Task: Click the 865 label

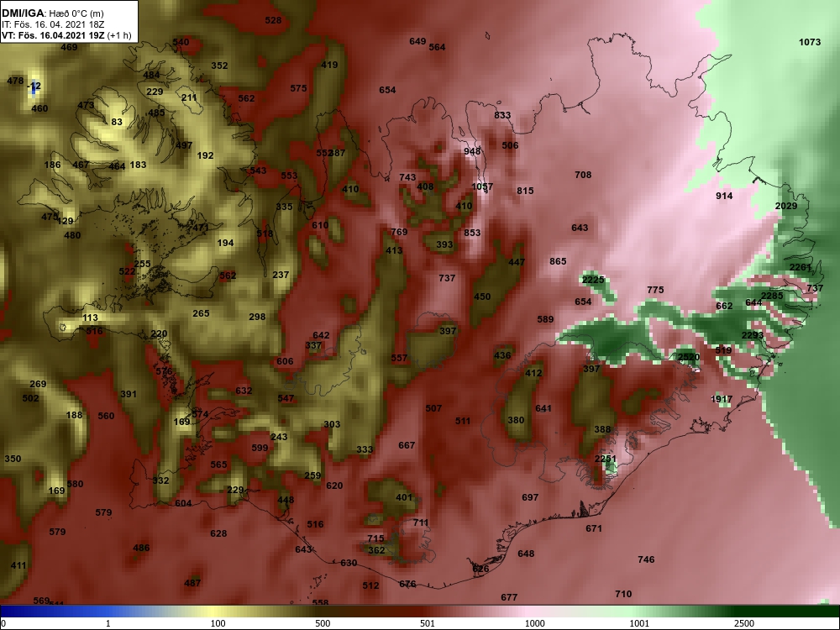Action: coord(559,261)
